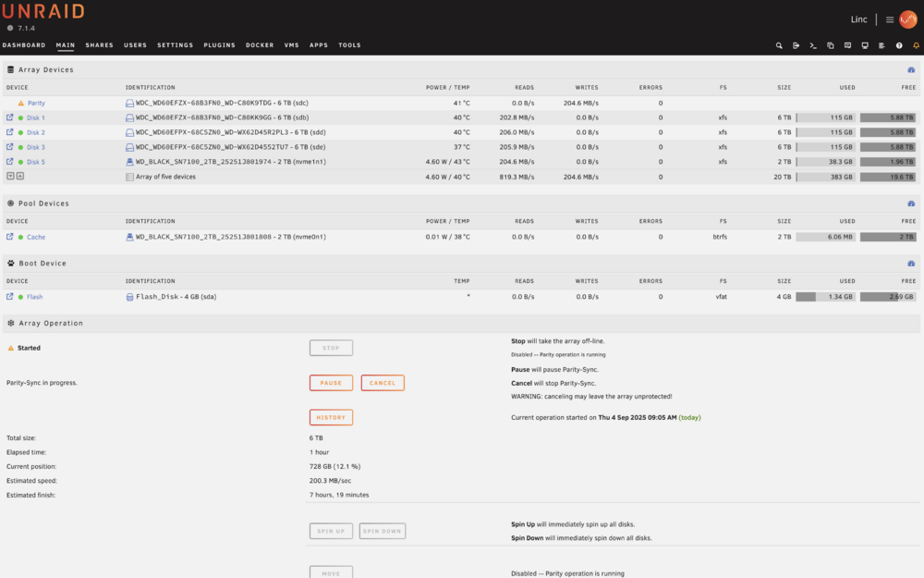Browse Disk 2 via its open-link icon

(x=9, y=132)
